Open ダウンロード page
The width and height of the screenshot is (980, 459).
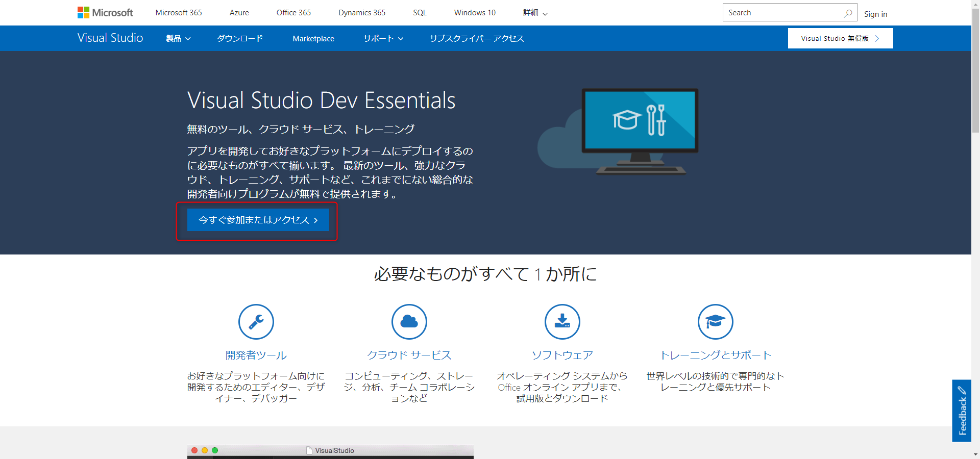pyautogui.click(x=240, y=38)
